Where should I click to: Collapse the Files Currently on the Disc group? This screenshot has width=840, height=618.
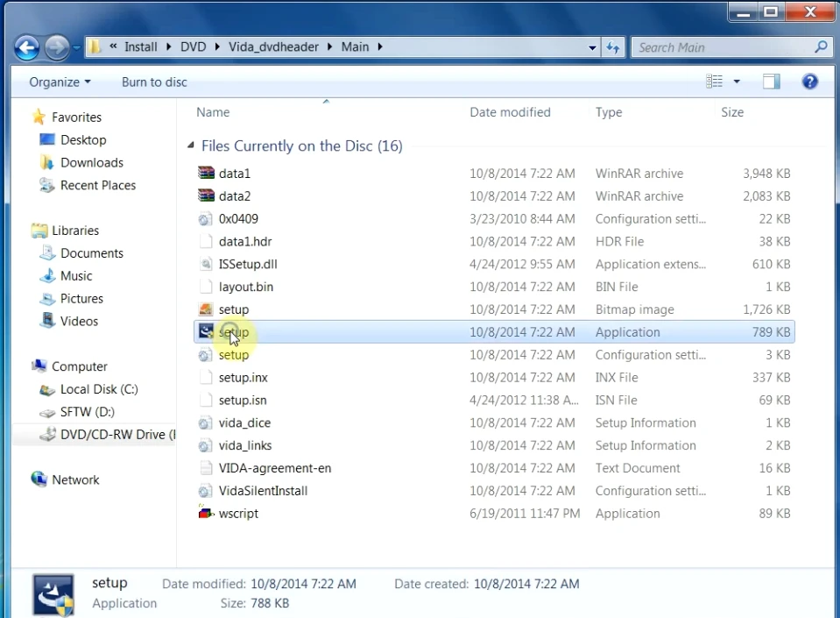click(191, 146)
